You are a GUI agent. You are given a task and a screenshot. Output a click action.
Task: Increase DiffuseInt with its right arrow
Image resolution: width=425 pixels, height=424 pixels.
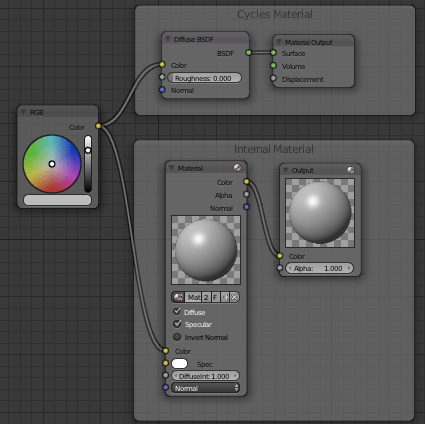pyautogui.click(x=236, y=376)
